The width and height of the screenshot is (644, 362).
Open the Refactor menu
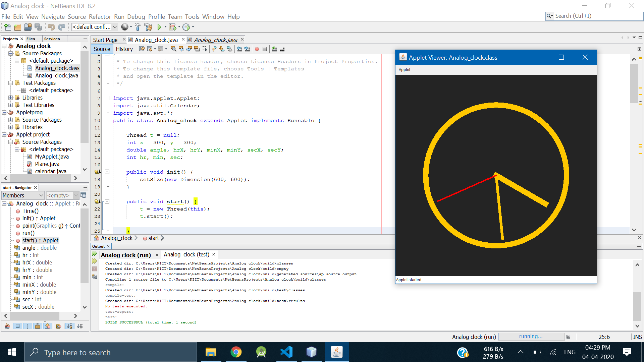pyautogui.click(x=100, y=17)
